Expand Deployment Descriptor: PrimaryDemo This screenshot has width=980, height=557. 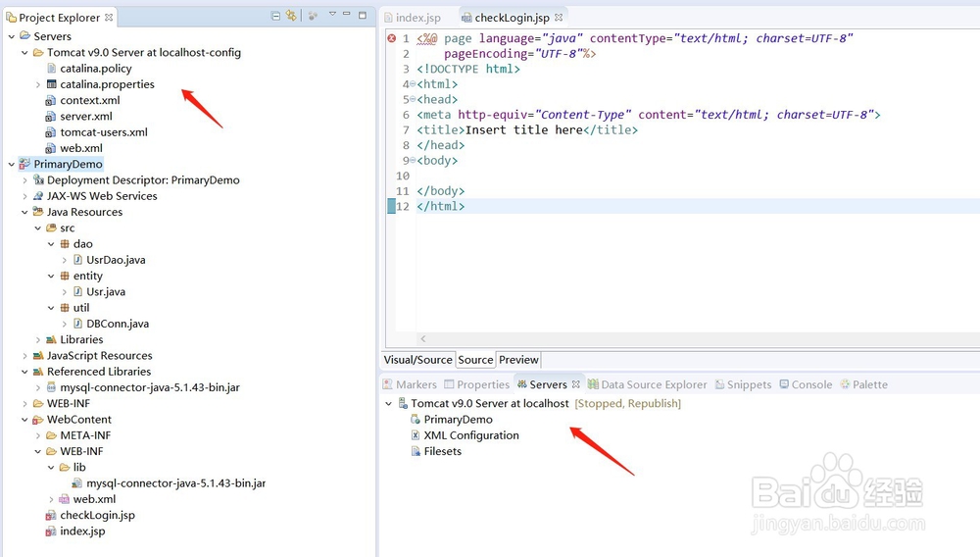click(x=24, y=180)
